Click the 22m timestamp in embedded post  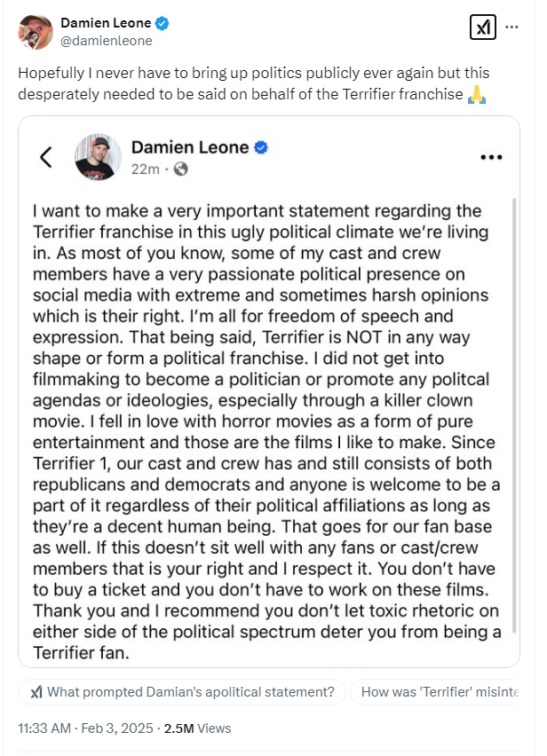[146, 169]
